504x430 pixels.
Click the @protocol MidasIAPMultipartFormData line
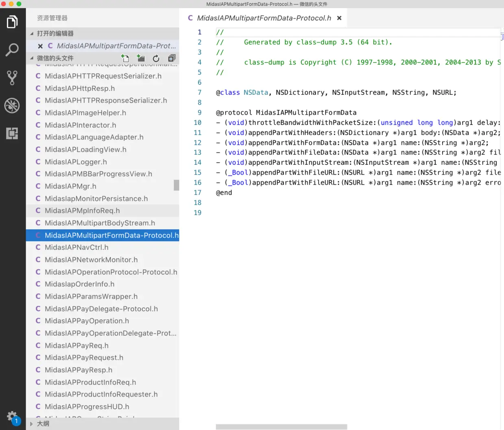point(286,113)
